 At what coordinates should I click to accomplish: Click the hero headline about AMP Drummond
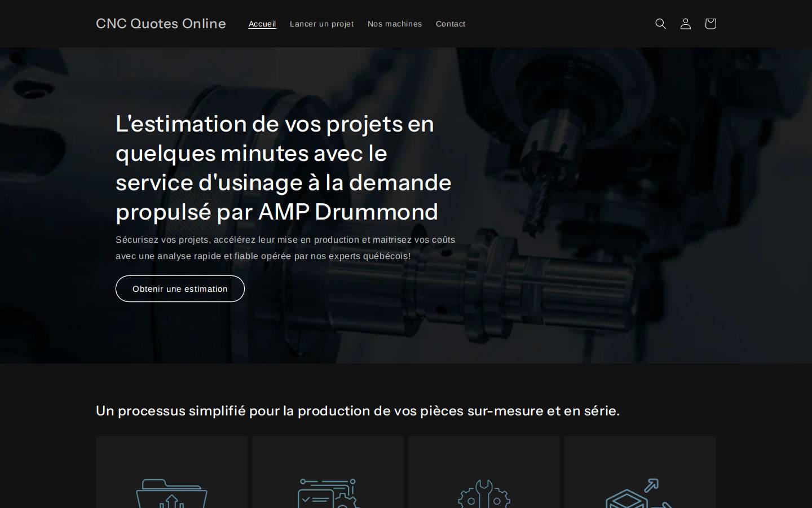click(x=284, y=168)
